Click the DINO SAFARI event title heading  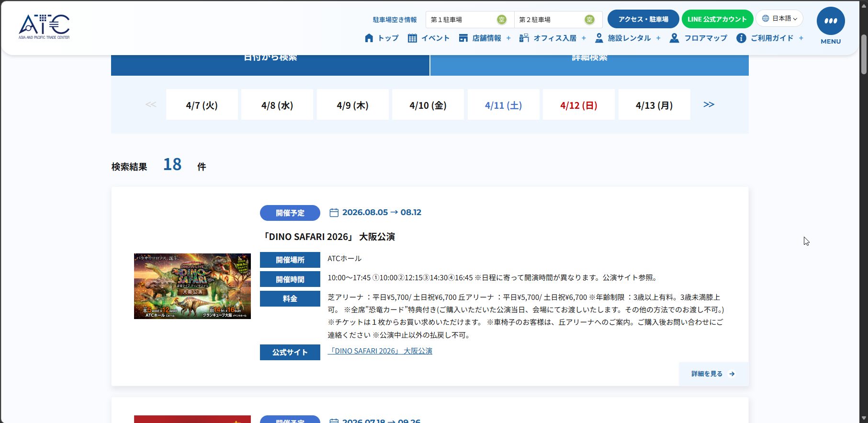(x=328, y=237)
